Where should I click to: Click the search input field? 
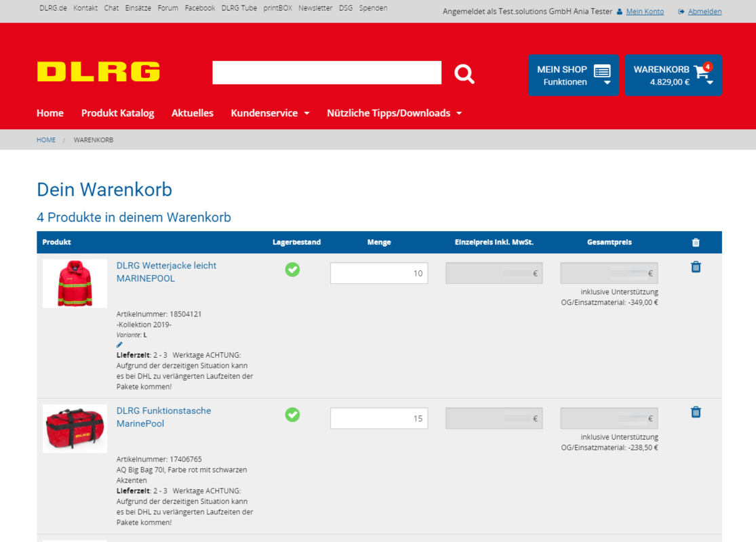(327, 72)
